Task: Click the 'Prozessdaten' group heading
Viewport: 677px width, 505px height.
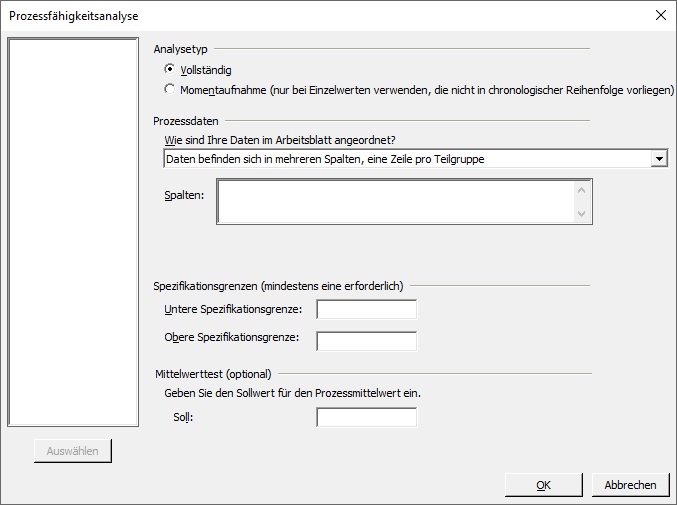Action: (186, 121)
